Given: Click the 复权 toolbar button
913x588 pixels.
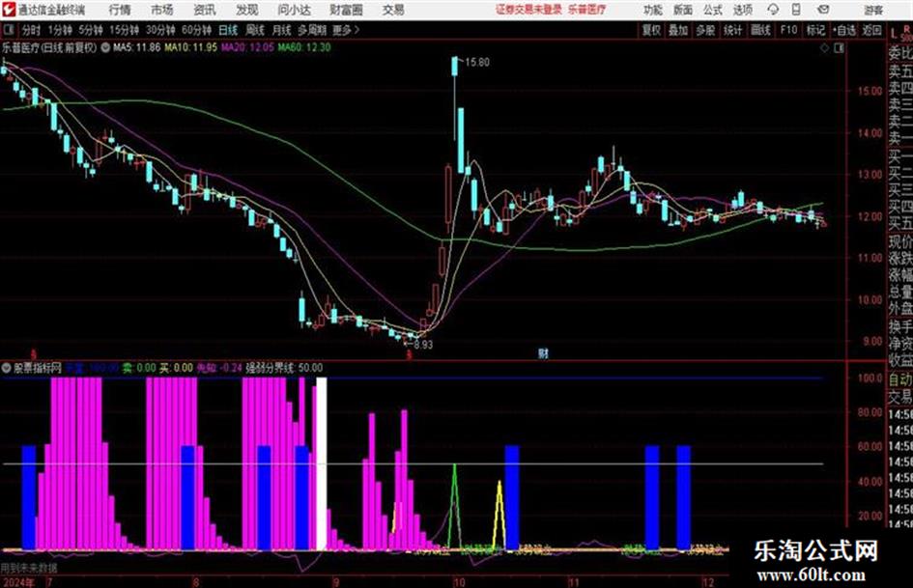Looking at the screenshot, I should pyautogui.click(x=651, y=30).
